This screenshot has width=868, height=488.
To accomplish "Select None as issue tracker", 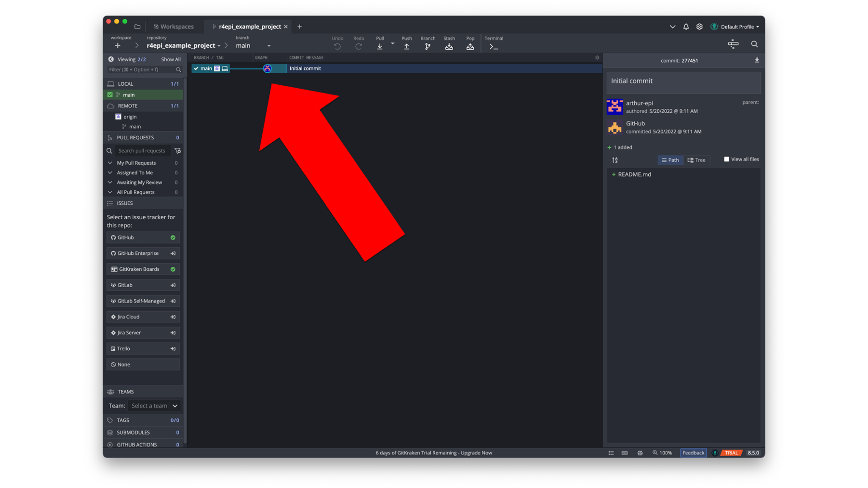I will (x=143, y=365).
